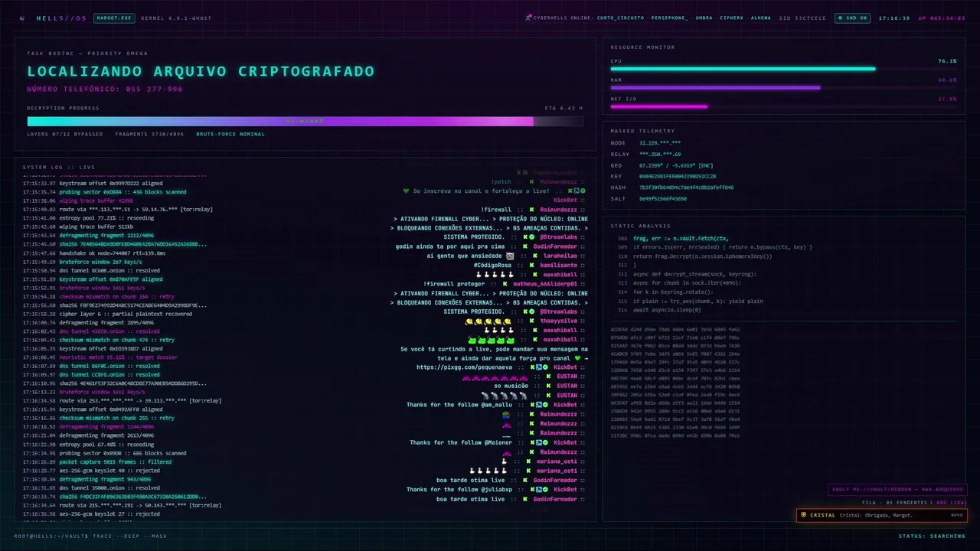Click the Kick badge beside thaayysilva
The width and height of the screenshot is (980, 551).
[534, 321]
